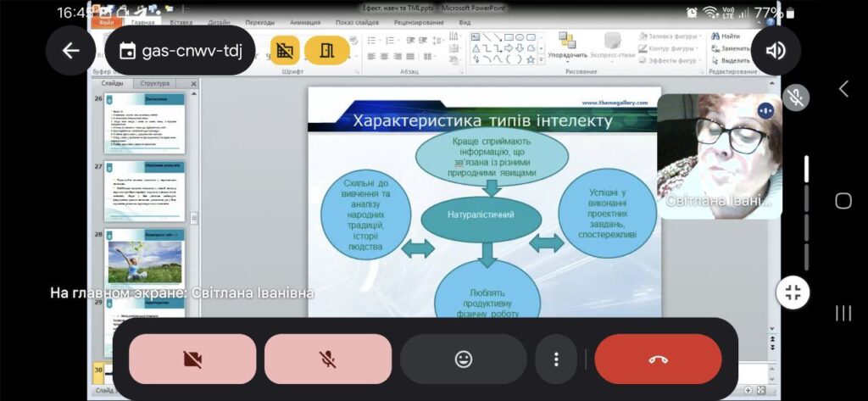Tap the muted mic icon at right edge
Screen dimensions: 868x401
point(795,97)
